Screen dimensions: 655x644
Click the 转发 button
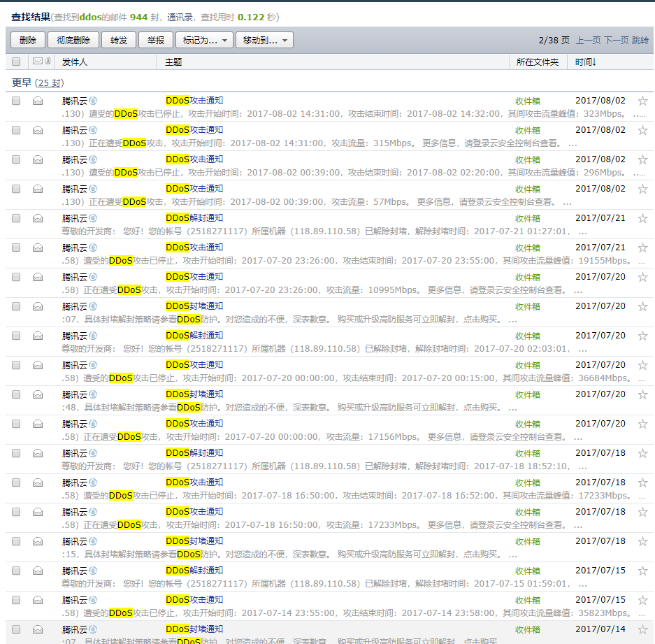coord(119,41)
